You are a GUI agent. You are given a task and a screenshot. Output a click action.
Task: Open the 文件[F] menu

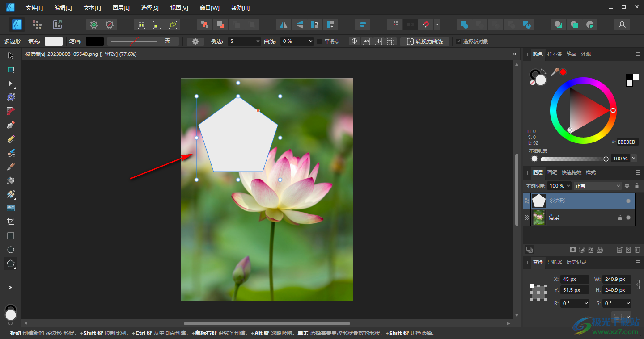pyautogui.click(x=34, y=8)
